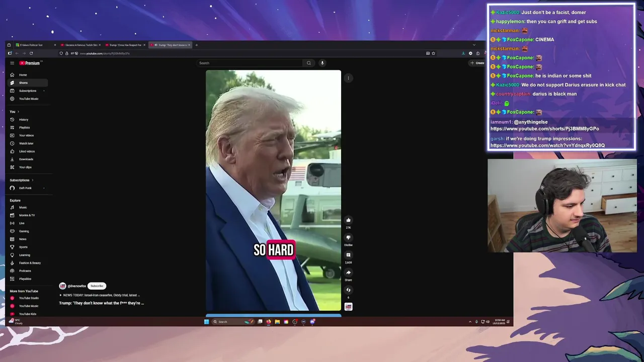Open youtube.com/watch link from garsh
Image resolution: width=644 pixels, height=362 pixels.
pos(547,146)
